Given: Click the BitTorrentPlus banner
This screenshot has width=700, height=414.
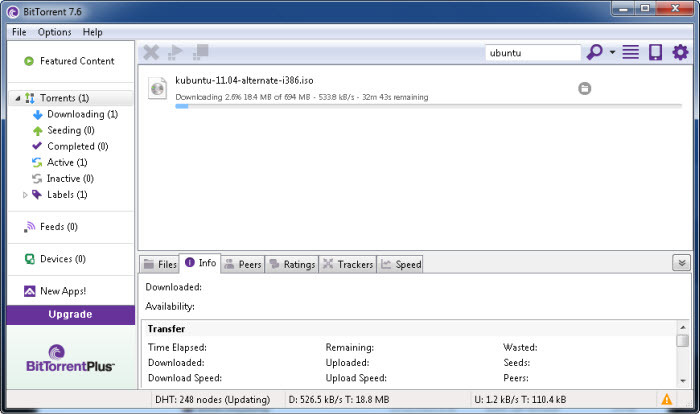Looking at the screenshot, I should (x=71, y=357).
